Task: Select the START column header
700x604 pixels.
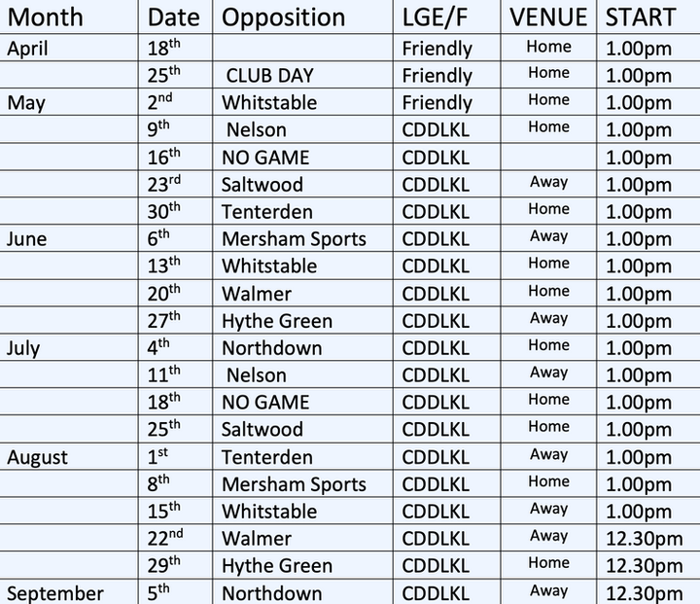Action: tap(640, 18)
